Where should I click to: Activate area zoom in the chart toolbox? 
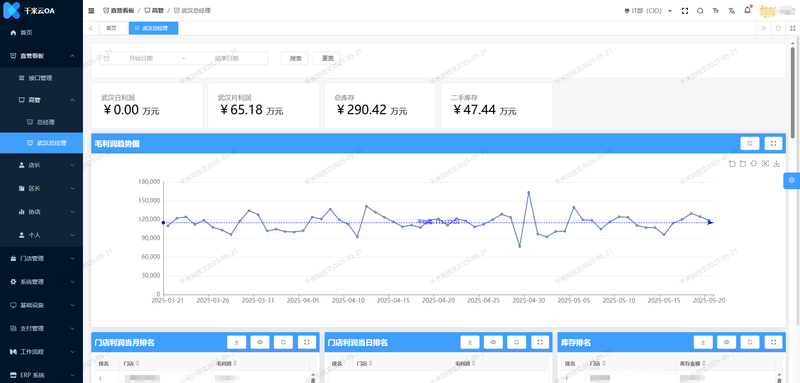[732, 164]
